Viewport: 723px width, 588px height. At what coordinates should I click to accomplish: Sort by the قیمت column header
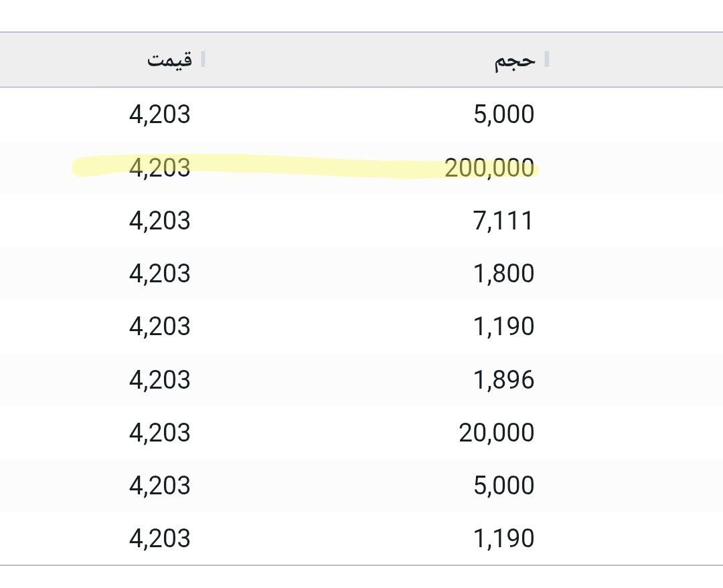169,60
